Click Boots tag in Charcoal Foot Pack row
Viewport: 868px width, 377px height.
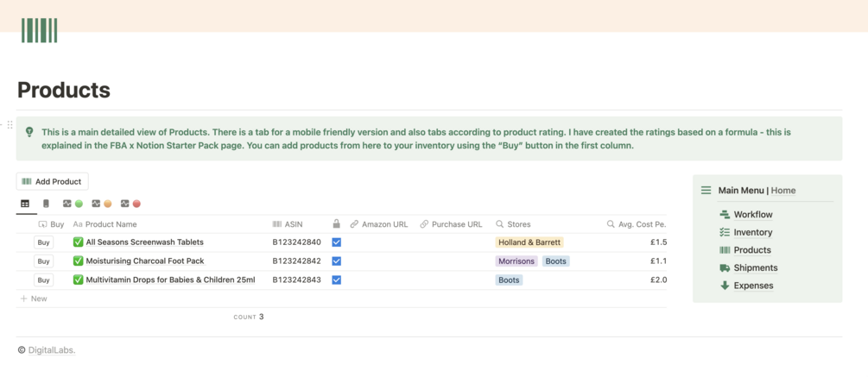[x=556, y=261]
